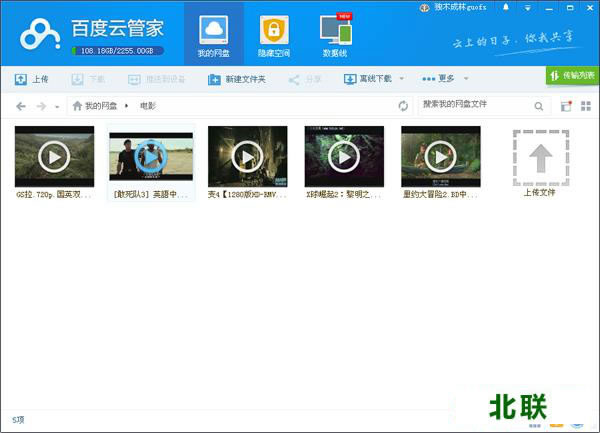
Task: Click the file name [敢死队3] 英語中...
Action: point(151,194)
